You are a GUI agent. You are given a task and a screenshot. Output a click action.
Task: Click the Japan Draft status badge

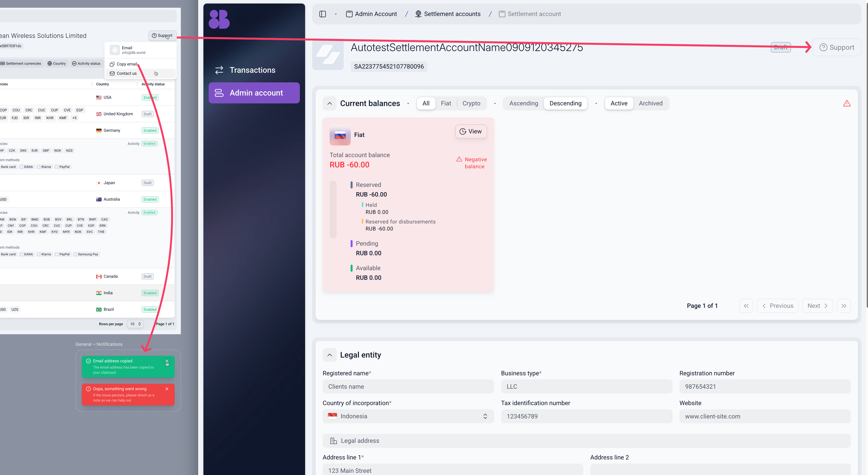pyautogui.click(x=148, y=183)
